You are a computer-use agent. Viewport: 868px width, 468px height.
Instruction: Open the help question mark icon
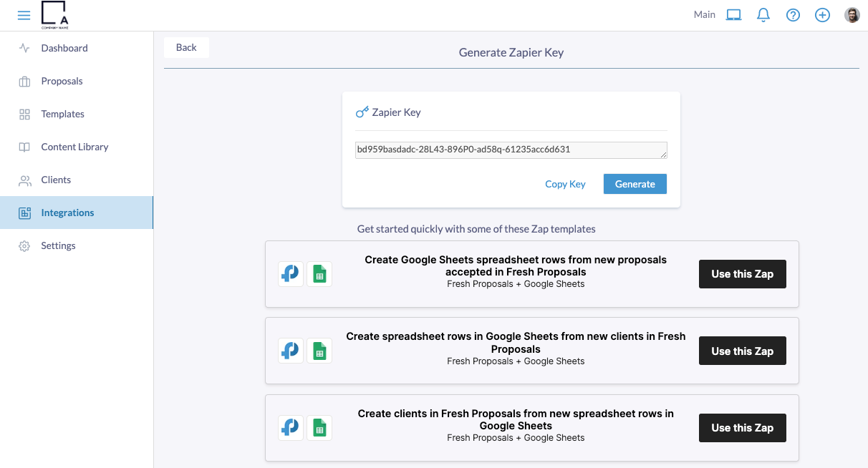(x=793, y=15)
